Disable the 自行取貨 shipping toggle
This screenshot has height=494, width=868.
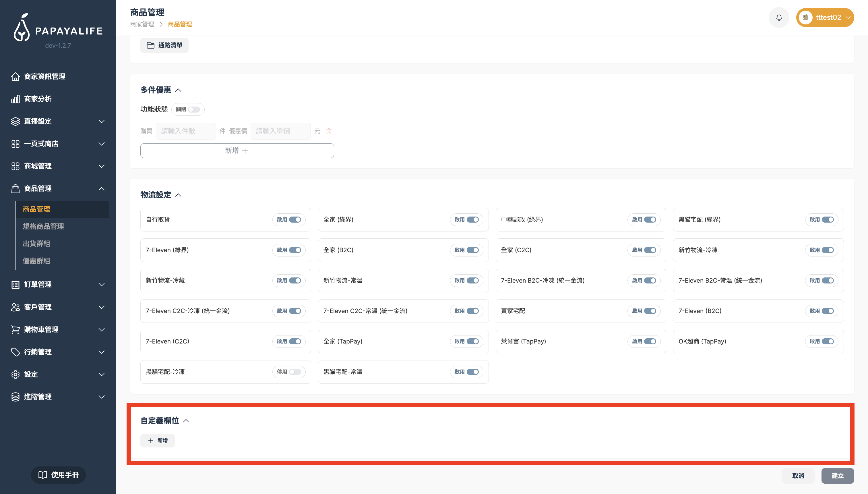pos(295,219)
